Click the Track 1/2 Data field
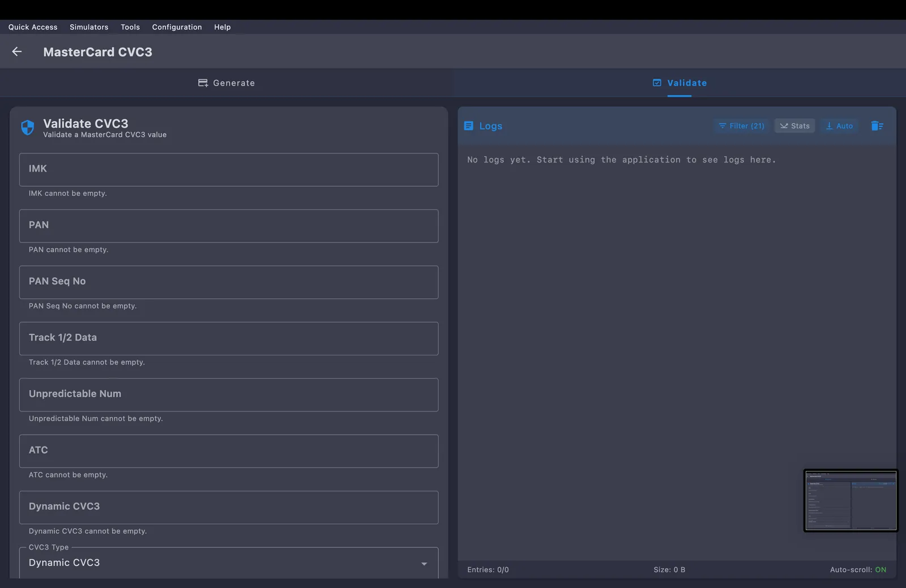The width and height of the screenshot is (906, 588). 229,338
